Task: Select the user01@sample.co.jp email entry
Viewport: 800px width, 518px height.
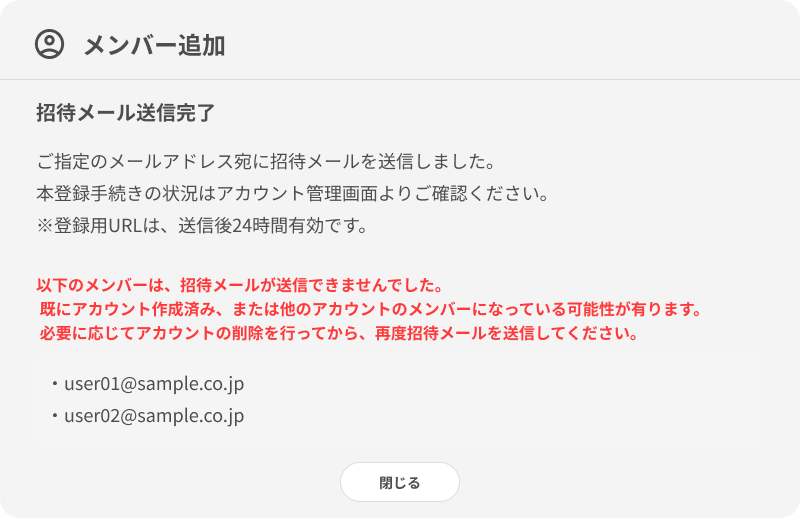Action: pos(154,383)
